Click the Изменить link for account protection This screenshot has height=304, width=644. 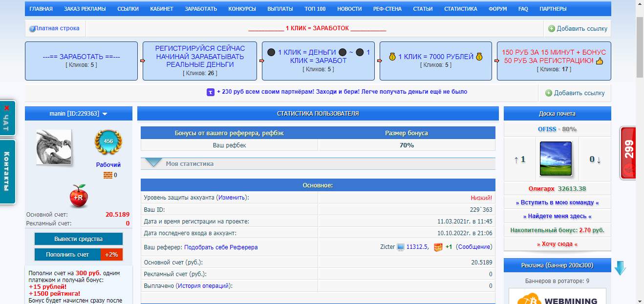coord(232,198)
